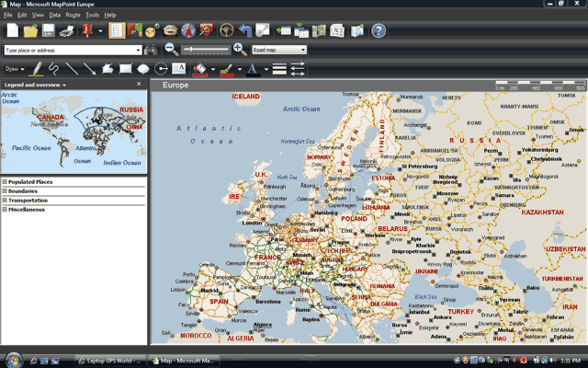588x368 pixels.
Task: Select the arrow drawing tool
Action: 89,69
